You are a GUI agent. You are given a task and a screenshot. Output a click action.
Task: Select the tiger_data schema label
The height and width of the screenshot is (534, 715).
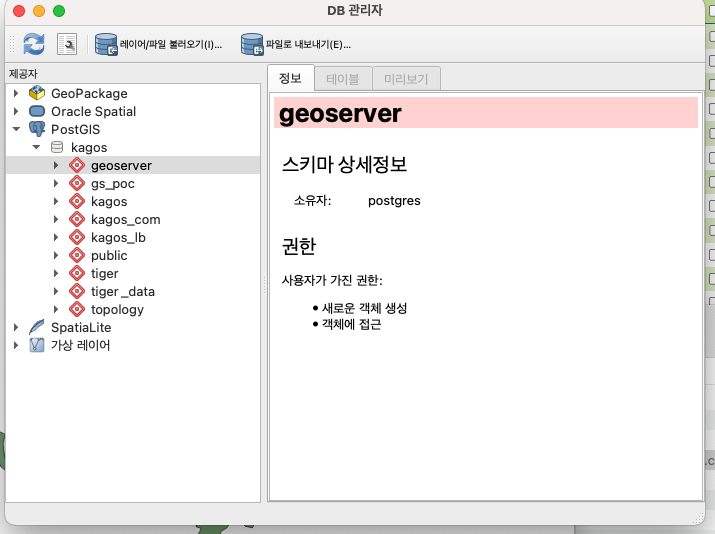[123, 291]
